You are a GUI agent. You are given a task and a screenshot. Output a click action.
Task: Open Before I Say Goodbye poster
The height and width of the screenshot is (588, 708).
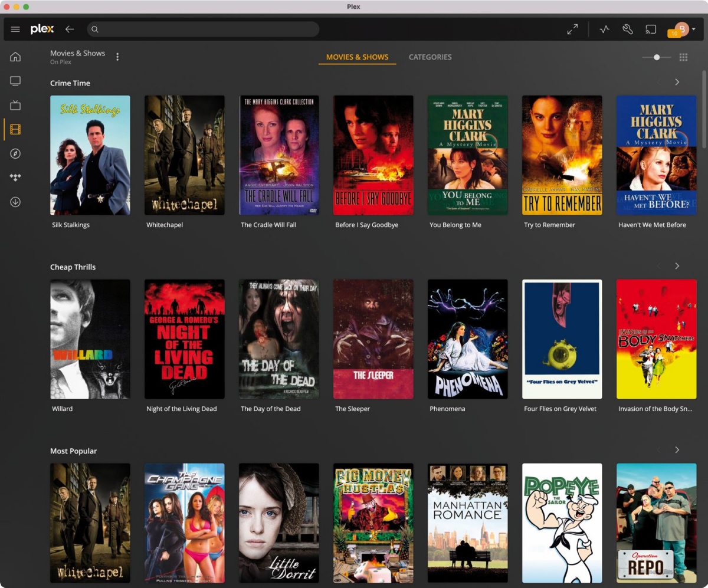[373, 155]
